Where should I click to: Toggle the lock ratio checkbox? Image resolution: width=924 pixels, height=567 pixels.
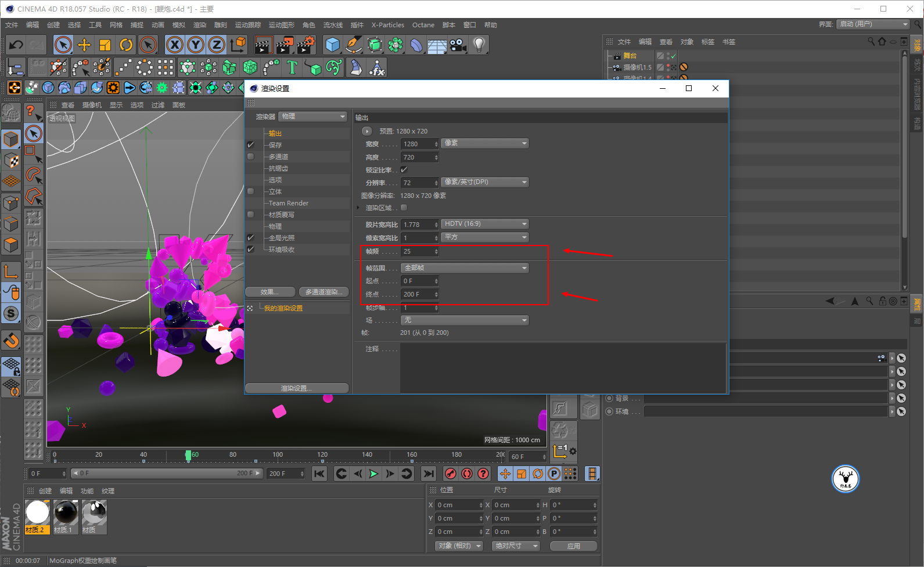(404, 169)
